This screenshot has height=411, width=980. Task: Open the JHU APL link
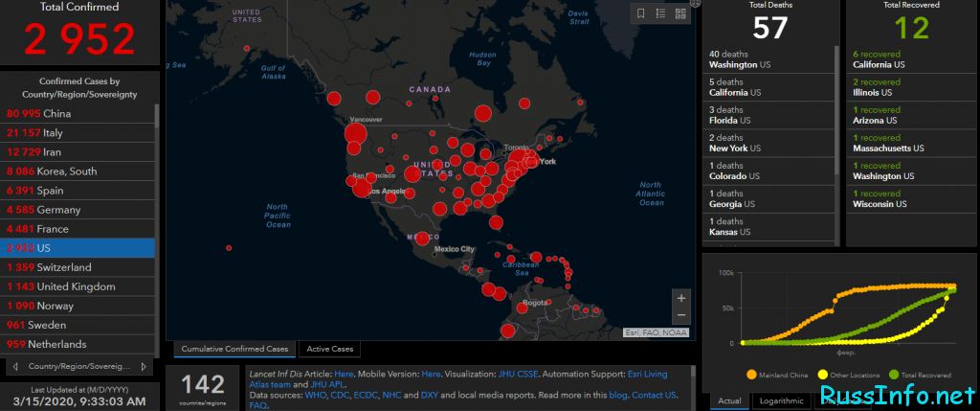(x=327, y=385)
